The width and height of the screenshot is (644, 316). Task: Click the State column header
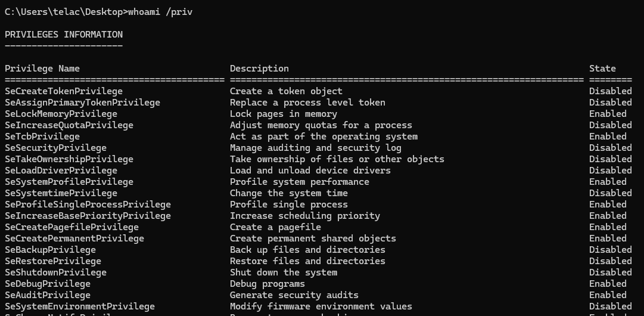click(x=602, y=69)
